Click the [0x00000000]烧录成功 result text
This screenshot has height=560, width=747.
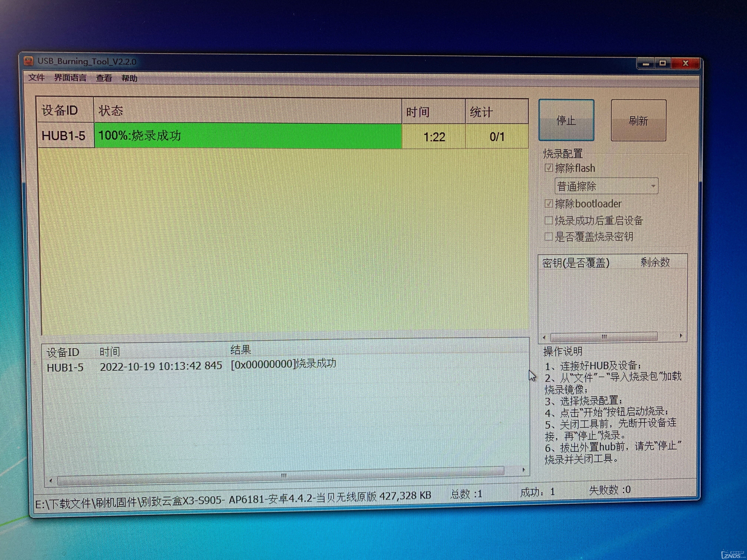(283, 364)
